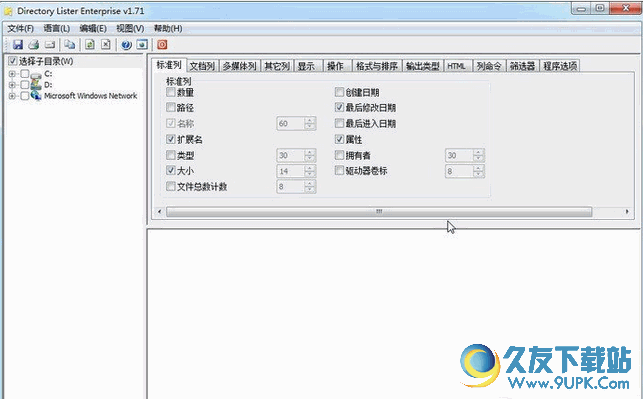Click the C: drive icon in tree

pos(36,74)
